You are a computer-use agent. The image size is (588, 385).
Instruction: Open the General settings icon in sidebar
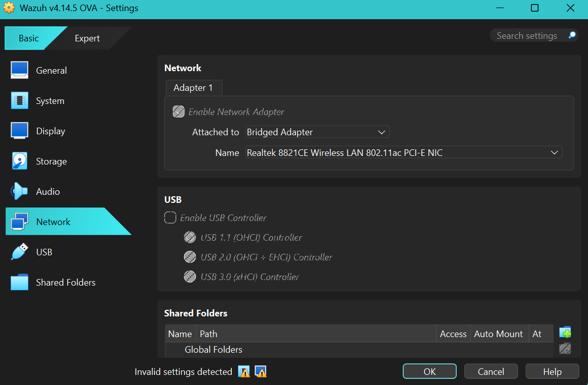pos(20,70)
